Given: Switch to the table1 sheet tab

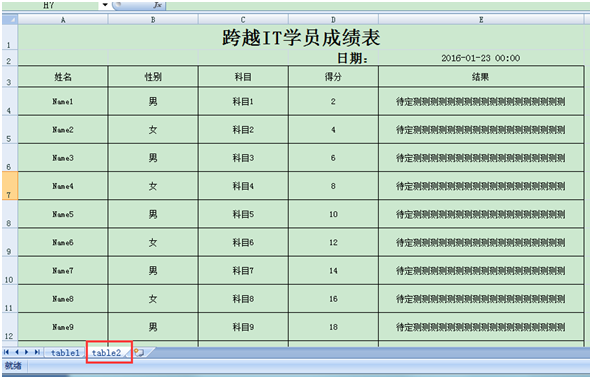Looking at the screenshot, I should tap(65, 353).
